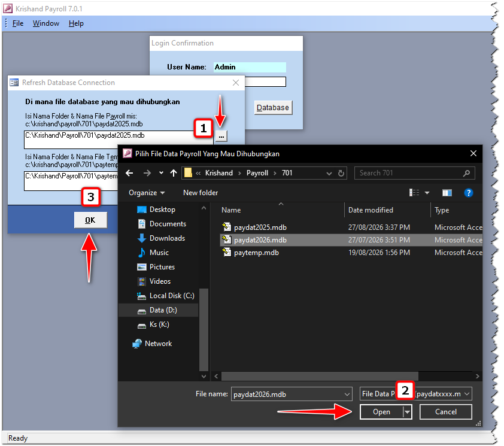The image size is (504, 446).
Task: Go back in the file dialog
Action: pyautogui.click(x=129, y=174)
